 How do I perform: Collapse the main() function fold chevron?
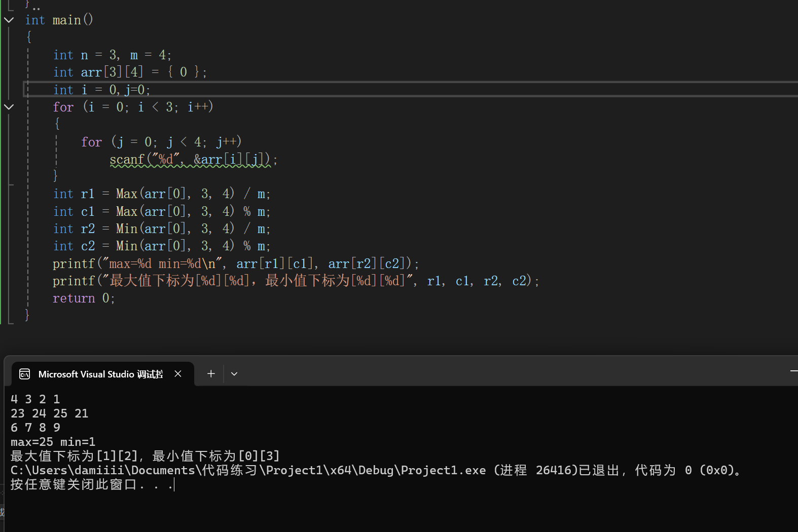pos(9,20)
